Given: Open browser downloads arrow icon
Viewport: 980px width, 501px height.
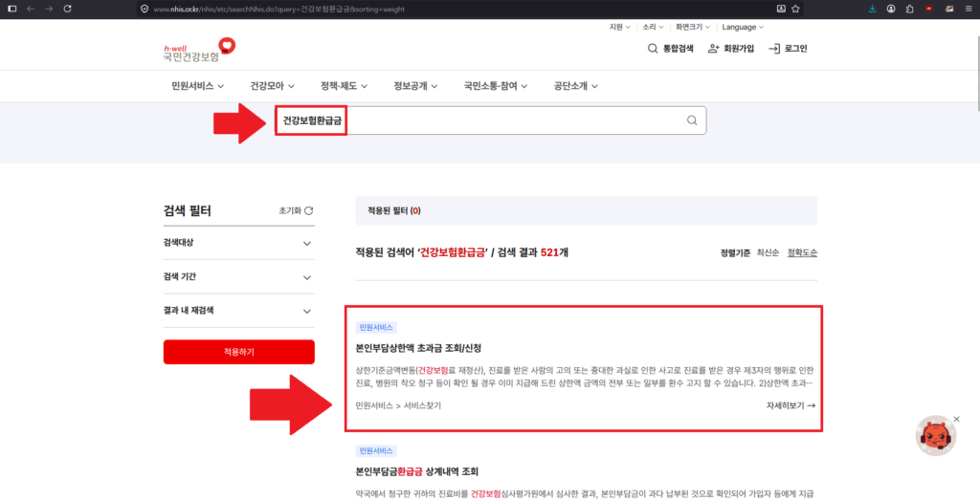Looking at the screenshot, I should 873,9.
